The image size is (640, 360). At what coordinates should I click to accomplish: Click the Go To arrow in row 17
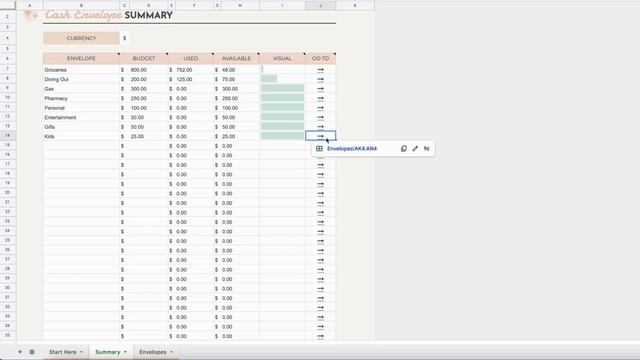click(x=320, y=165)
